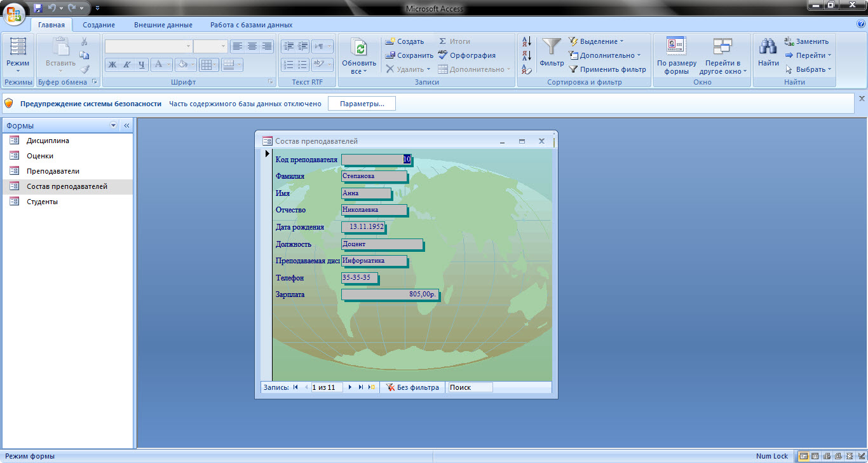868x463 pixels.
Task: Click record selector arrow on form
Action: tap(267, 153)
